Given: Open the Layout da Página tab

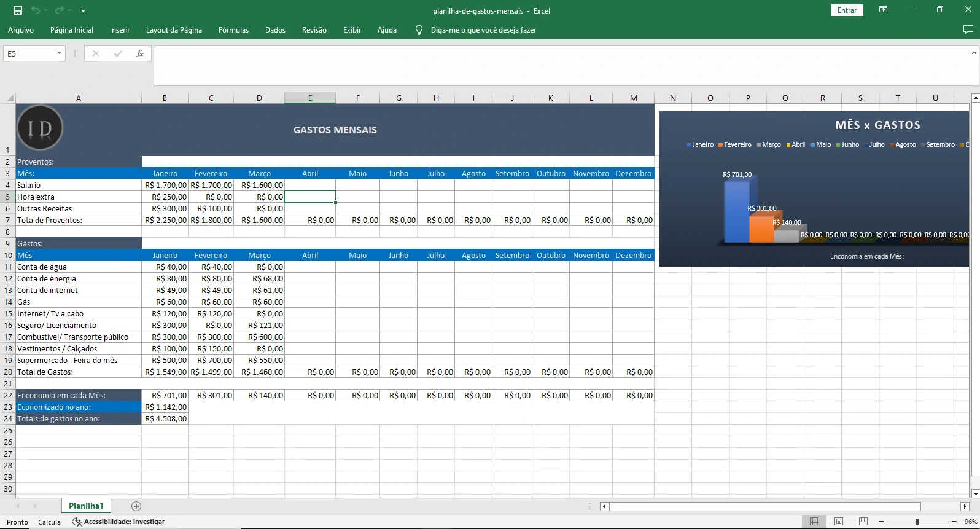Looking at the screenshot, I should coord(174,29).
